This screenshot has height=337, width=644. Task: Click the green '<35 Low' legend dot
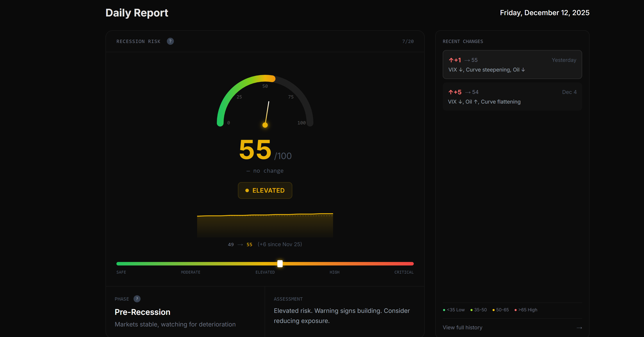point(444,310)
